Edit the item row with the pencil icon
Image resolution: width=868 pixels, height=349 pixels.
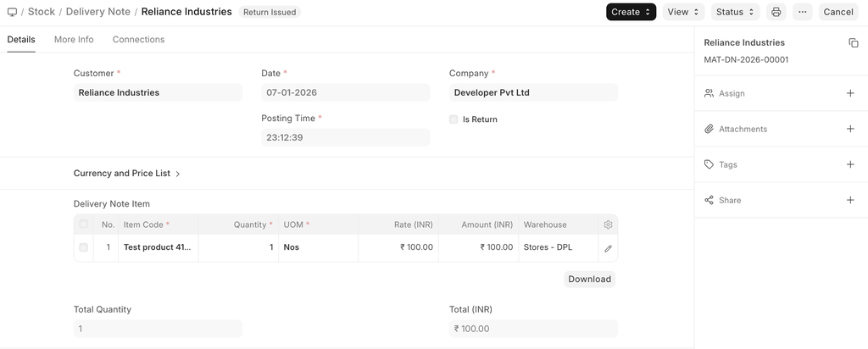click(608, 248)
